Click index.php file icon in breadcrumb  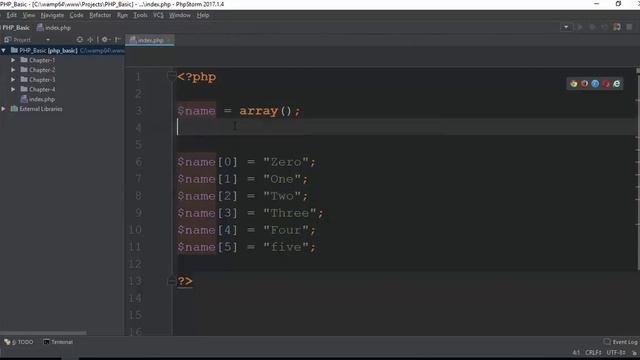coord(40,28)
